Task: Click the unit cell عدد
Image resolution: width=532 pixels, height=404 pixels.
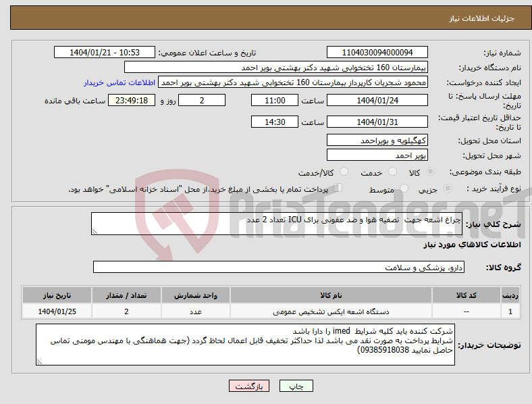Action: (196, 311)
